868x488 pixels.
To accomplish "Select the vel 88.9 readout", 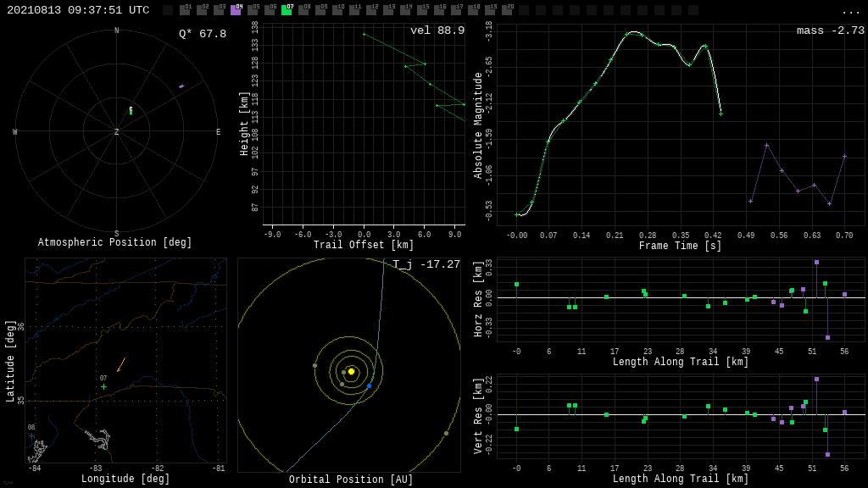I will tap(437, 30).
